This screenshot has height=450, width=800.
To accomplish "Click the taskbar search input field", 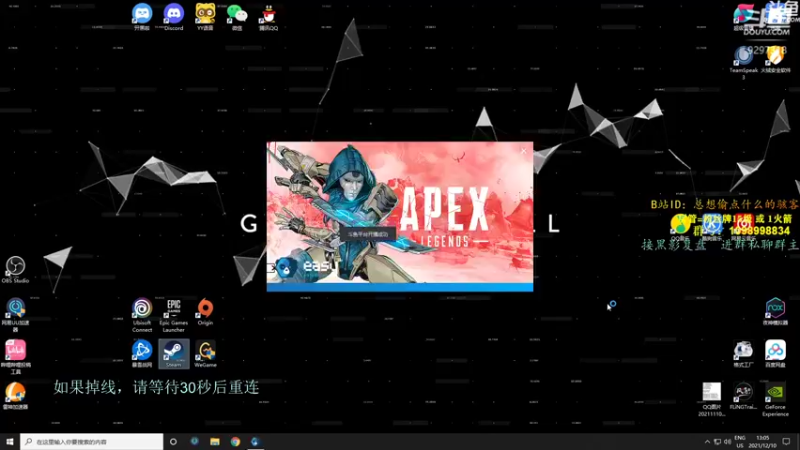I will [92, 441].
